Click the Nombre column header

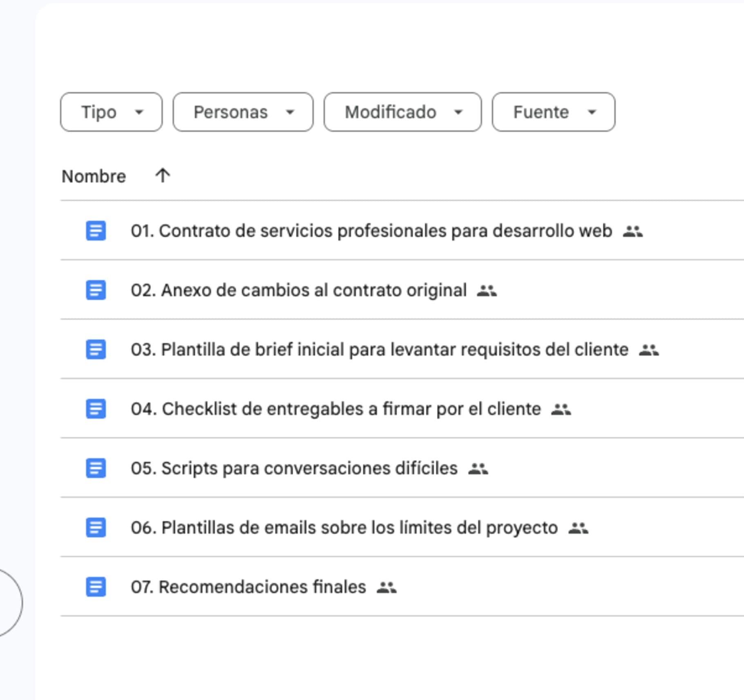point(94,175)
